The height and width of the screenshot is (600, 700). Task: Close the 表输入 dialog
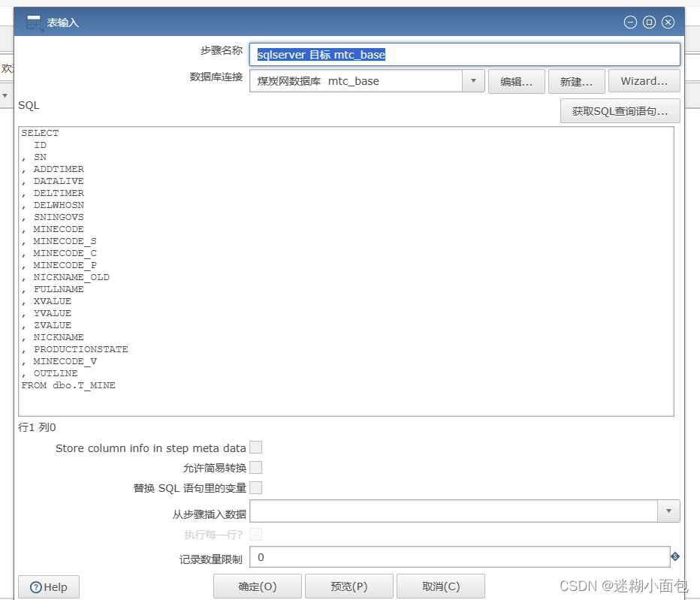point(668,22)
